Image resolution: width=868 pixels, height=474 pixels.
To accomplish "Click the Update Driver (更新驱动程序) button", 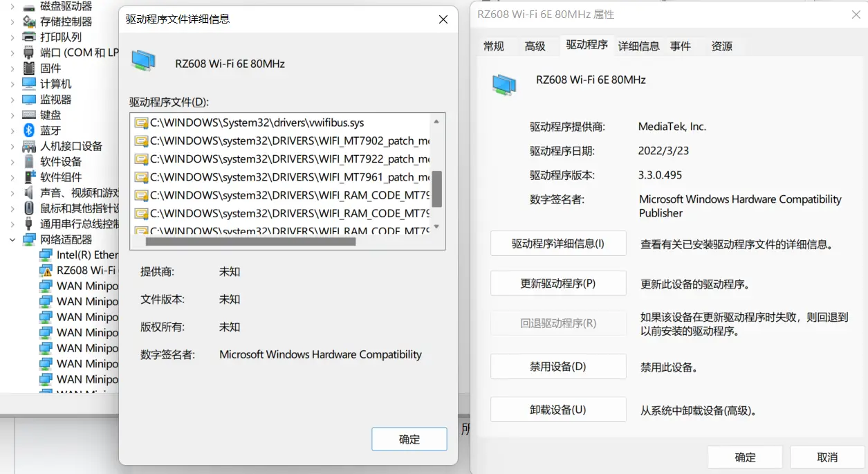I will tap(557, 284).
